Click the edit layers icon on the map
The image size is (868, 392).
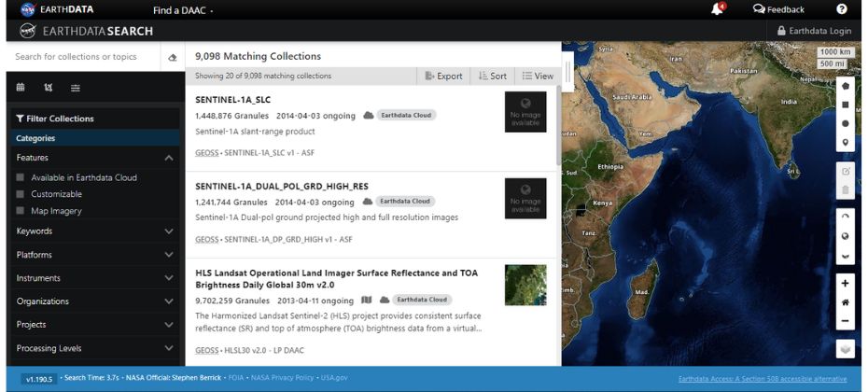[x=845, y=171]
